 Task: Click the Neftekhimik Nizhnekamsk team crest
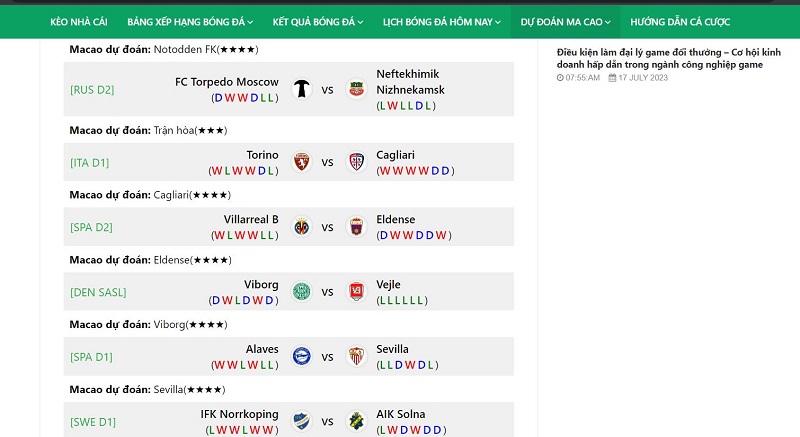357,89
